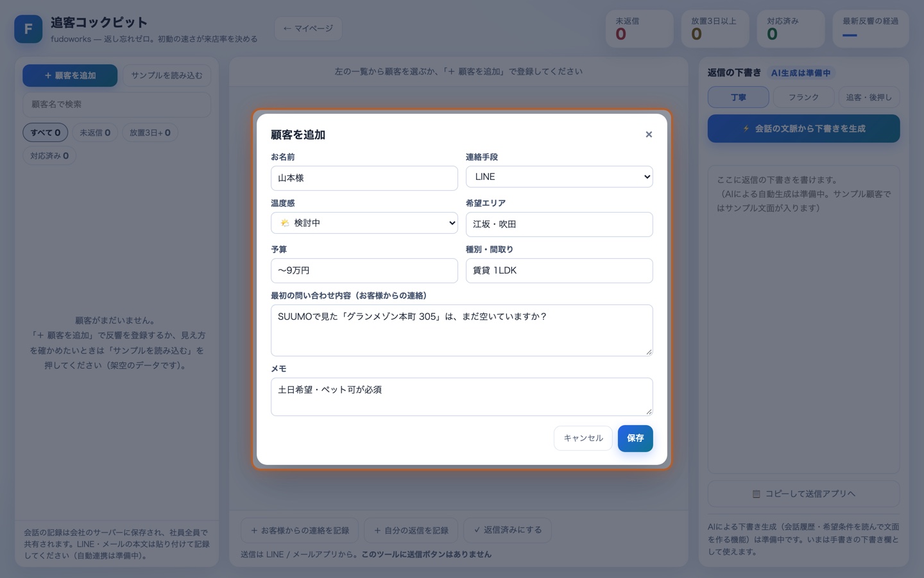This screenshot has width=924, height=578.
Task: Open the 温度感 dropdown showing 検討中
Action: 364,223
